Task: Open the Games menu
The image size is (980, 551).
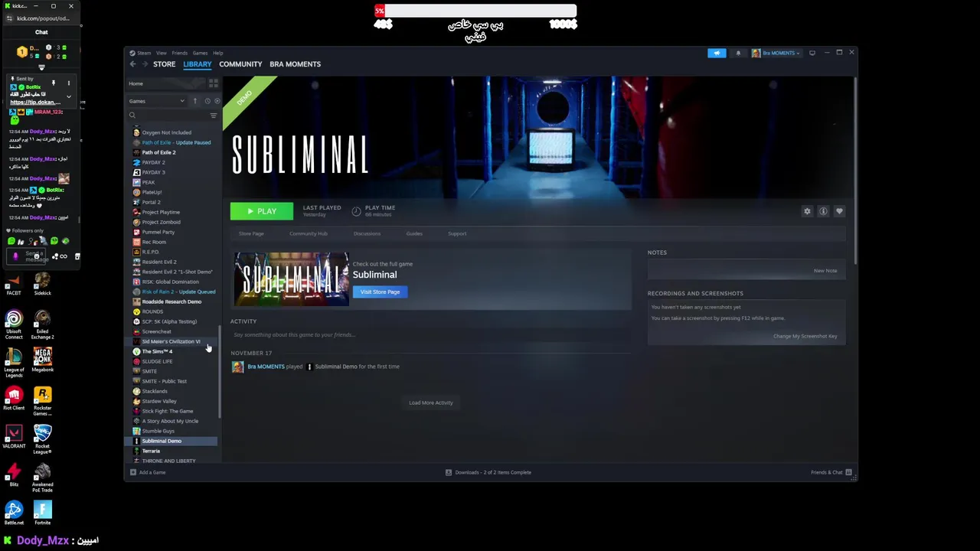Action: (x=200, y=53)
